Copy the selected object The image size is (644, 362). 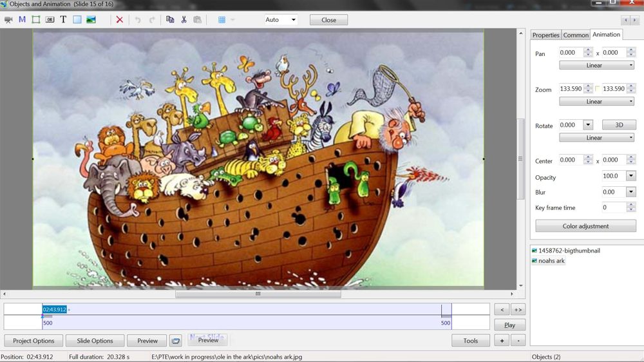pos(169,19)
